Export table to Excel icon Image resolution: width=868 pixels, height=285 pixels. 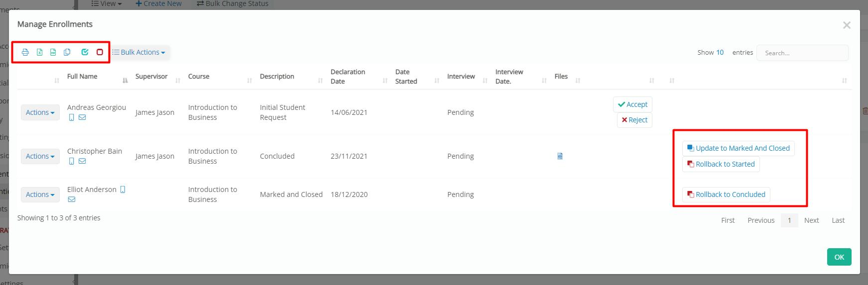coord(39,52)
